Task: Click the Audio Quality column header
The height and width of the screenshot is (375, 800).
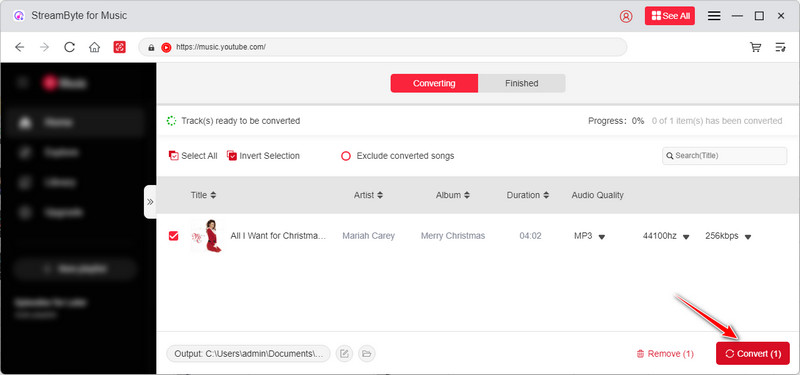Action: tap(597, 195)
